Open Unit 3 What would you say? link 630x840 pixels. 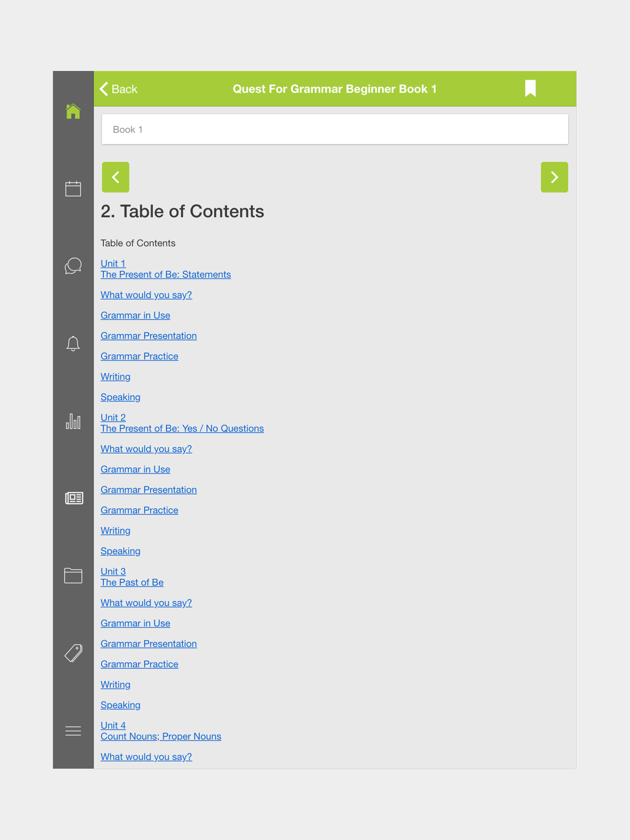(x=146, y=603)
